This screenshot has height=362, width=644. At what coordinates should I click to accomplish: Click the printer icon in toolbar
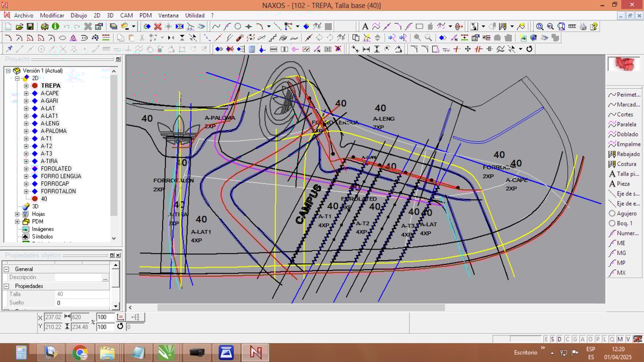tap(583, 27)
